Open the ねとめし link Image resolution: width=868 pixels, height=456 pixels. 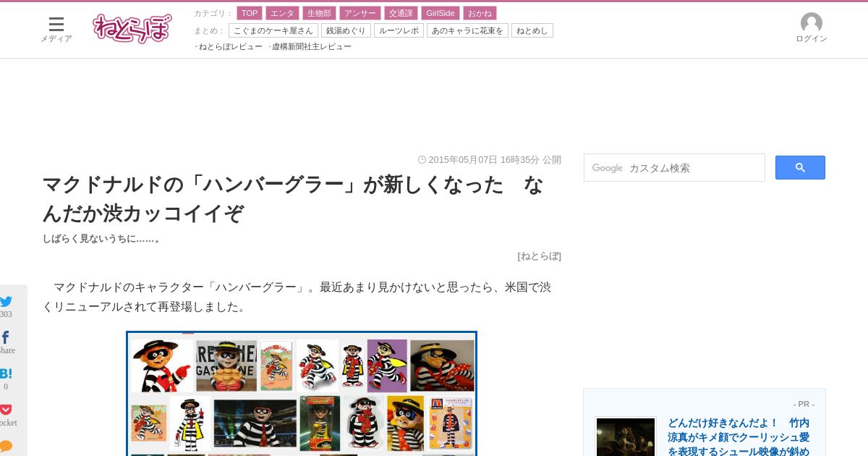[x=532, y=30]
